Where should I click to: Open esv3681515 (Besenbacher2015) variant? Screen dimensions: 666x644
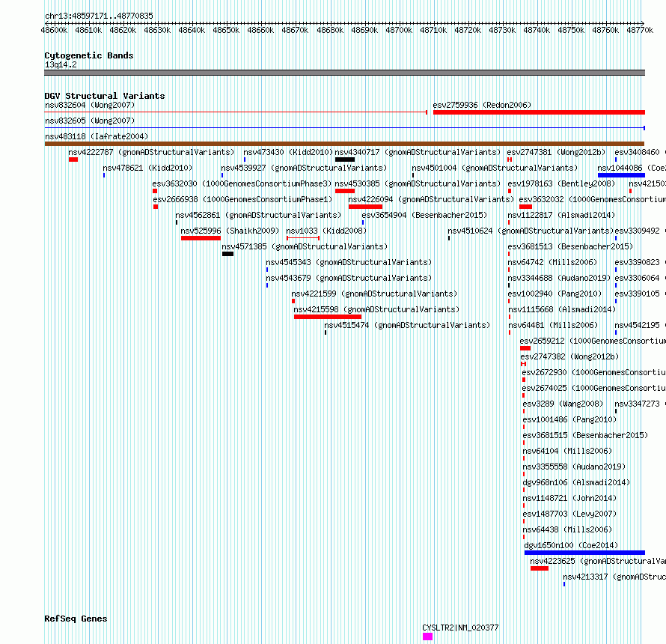(x=585, y=435)
